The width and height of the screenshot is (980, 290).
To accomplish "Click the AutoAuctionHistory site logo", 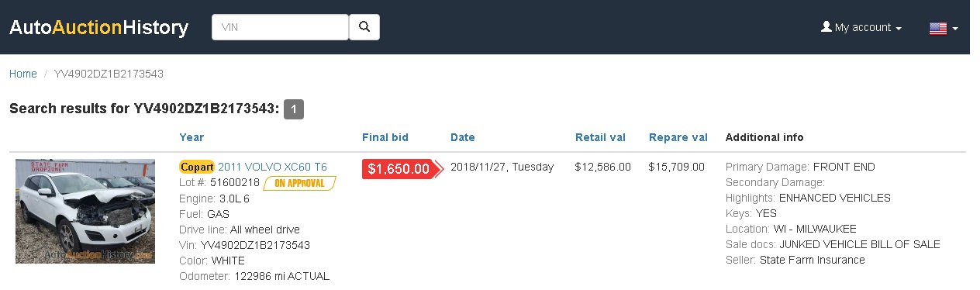I will [x=98, y=28].
